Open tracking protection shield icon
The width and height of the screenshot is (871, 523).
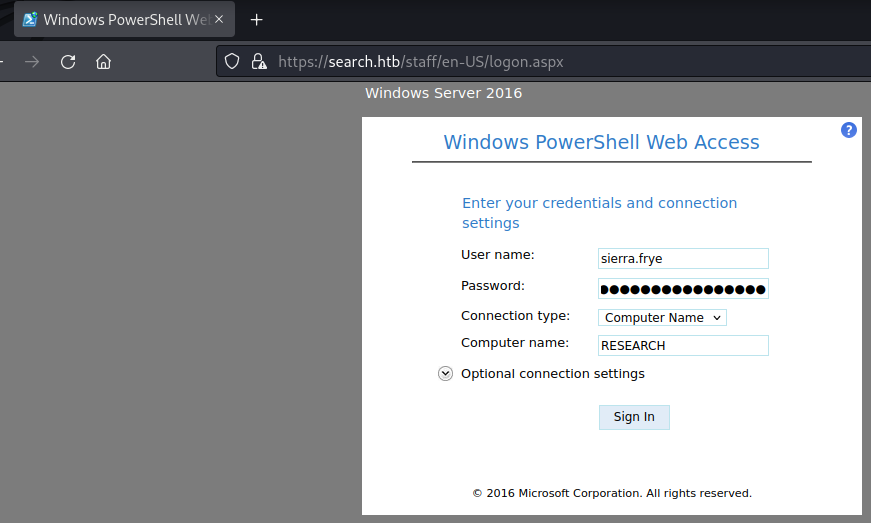point(232,61)
